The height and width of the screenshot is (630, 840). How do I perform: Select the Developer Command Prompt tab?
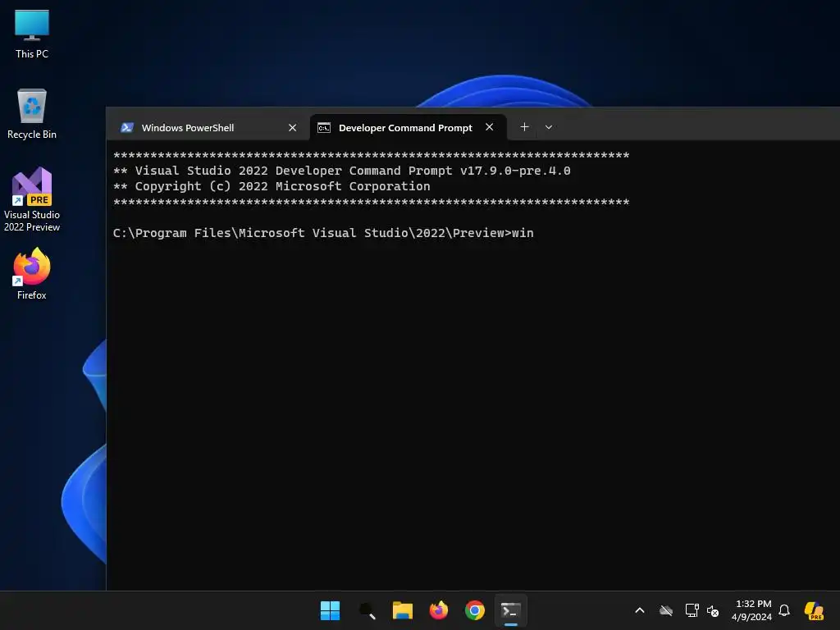click(408, 127)
